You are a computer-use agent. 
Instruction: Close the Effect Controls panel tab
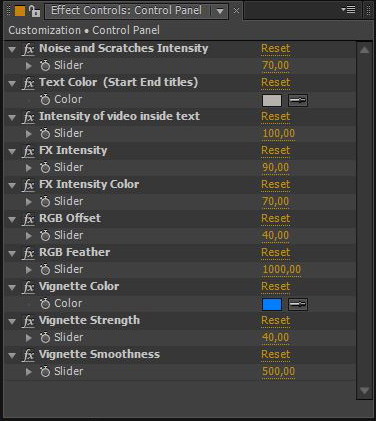(236, 11)
